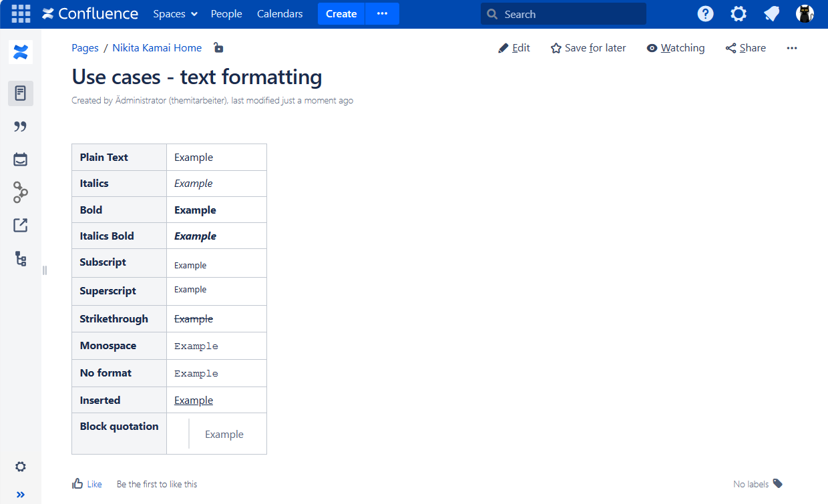828x504 pixels.
Task: Expand the sidebar with double chevron
Action: point(21,495)
